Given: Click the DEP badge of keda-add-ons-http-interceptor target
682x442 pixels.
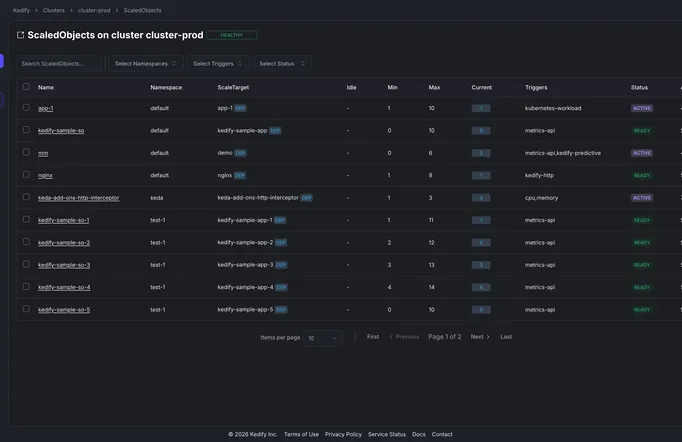Looking at the screenshot, I should [x=307, y=198].
